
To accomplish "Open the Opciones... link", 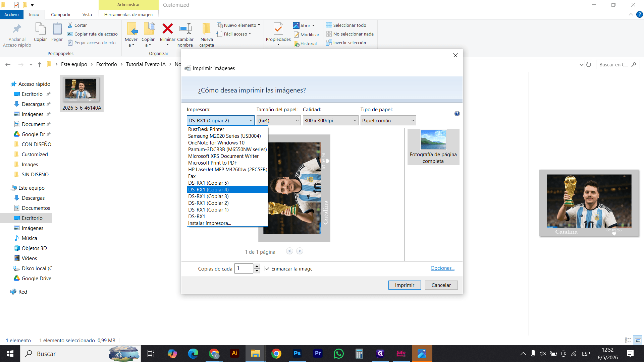I will 442,268.
